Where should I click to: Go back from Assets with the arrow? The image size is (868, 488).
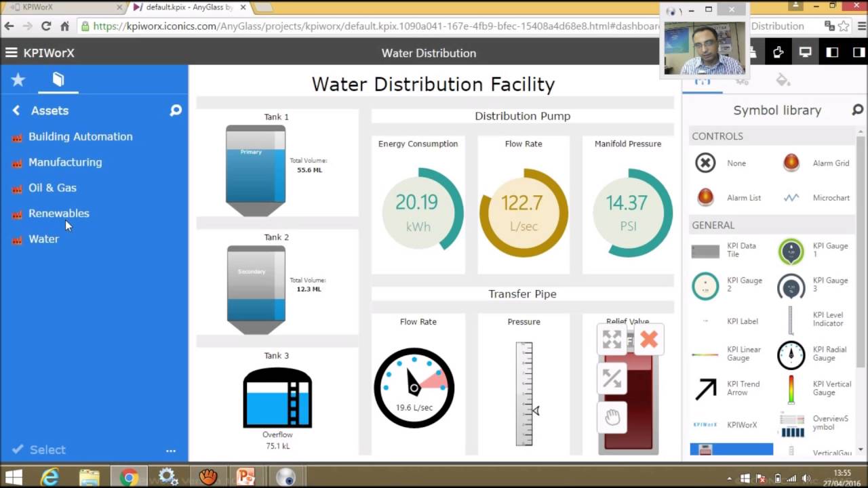coord(16,110)
